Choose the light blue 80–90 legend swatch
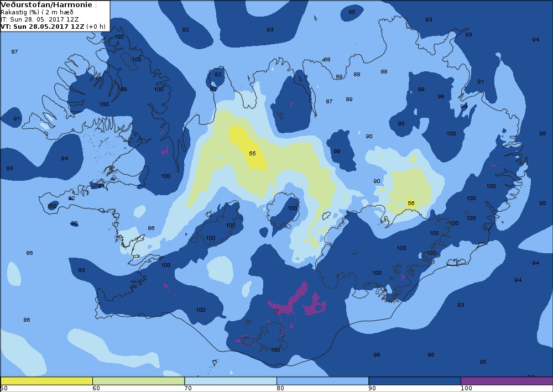This screenshot has width=553, height=392. click(x=323, y=381)
